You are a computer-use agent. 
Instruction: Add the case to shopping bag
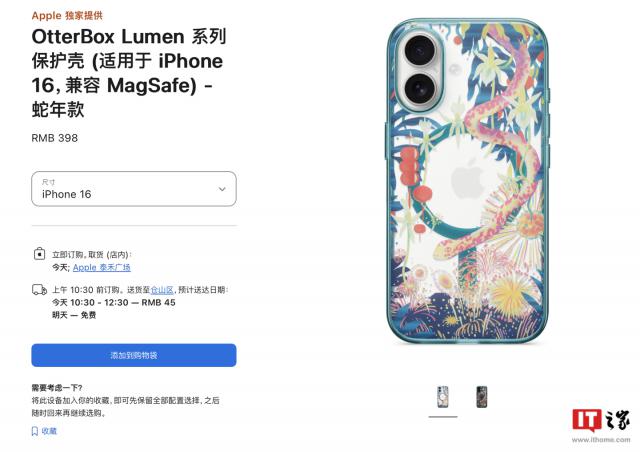click(x=134, y=355)
